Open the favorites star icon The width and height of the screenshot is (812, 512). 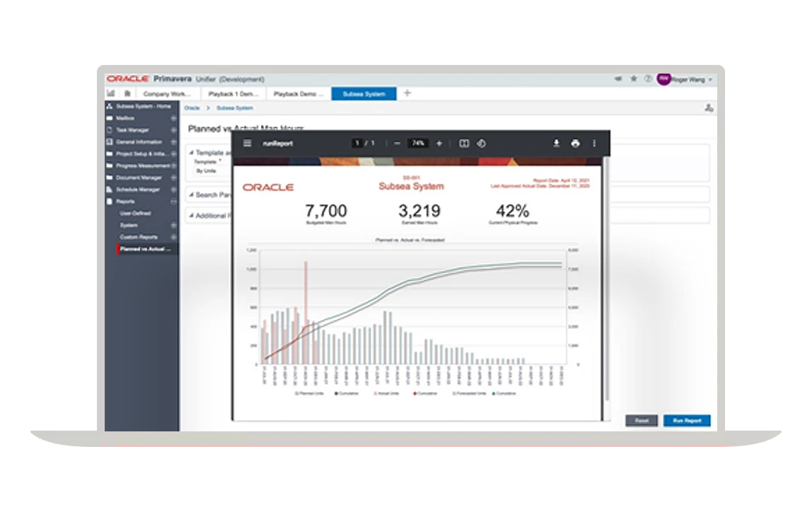634,79
